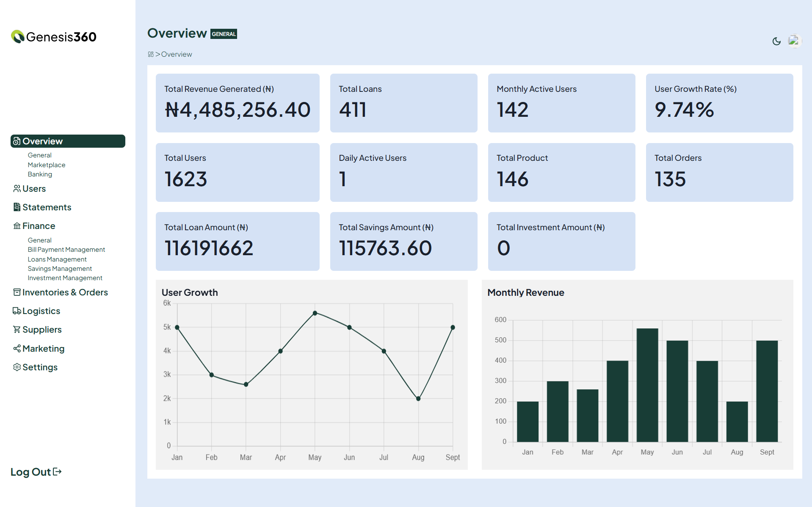This screenshot has height=507, width=812.
Task: Toggle dark mode moon icon
Action: pyautogui.click(x=776, y=41)
